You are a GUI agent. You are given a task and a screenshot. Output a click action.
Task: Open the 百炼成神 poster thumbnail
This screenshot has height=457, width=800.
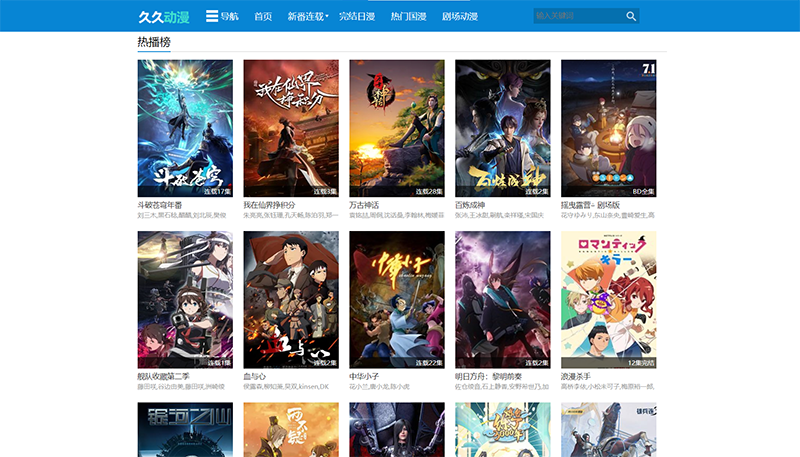[x=503, y=128]
